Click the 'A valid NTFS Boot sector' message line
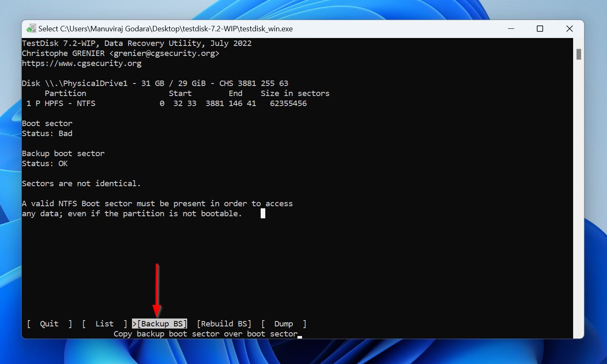 [157, 204]
